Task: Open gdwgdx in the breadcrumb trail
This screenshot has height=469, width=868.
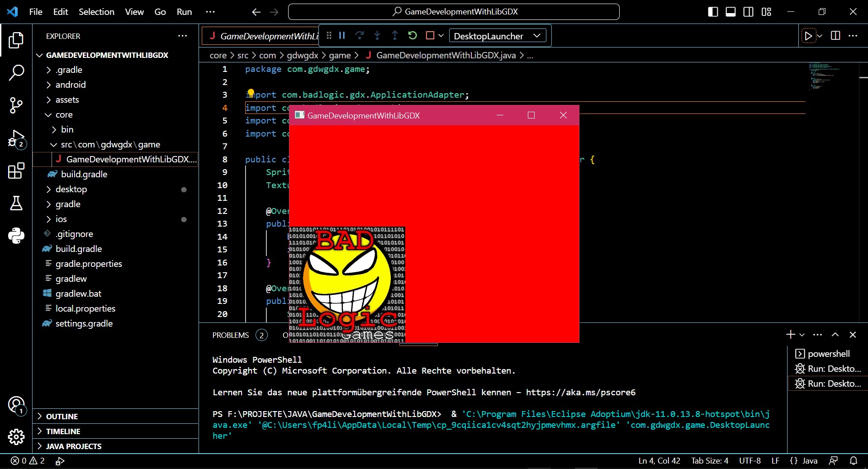Action: point(302,55)
